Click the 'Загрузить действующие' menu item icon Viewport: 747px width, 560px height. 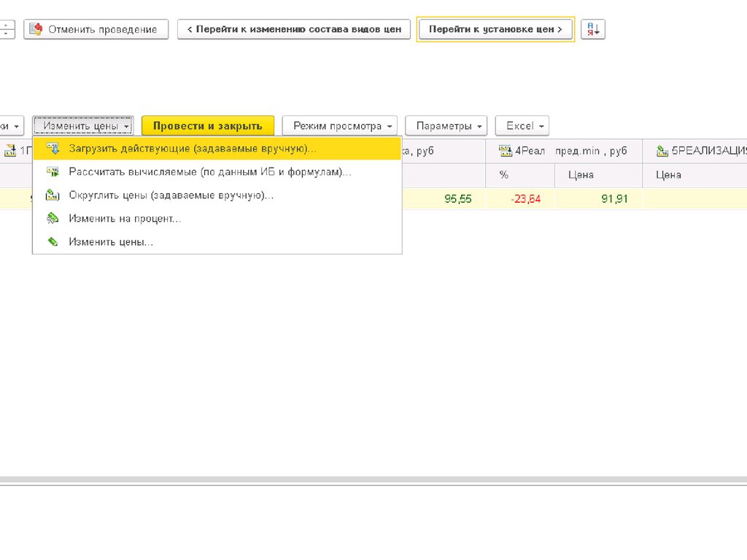click(53, 149)
